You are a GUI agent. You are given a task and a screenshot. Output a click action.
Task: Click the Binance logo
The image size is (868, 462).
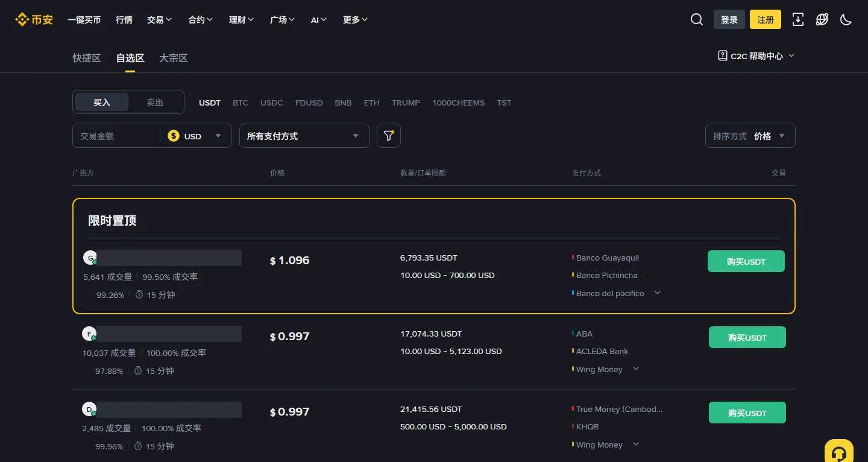tap(34, 20)
